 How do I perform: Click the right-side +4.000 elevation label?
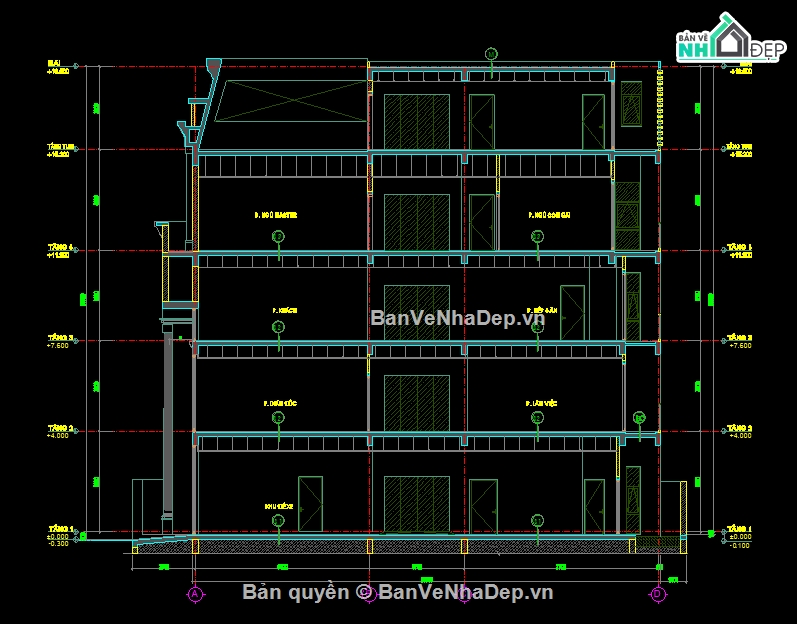coord(740,435)
